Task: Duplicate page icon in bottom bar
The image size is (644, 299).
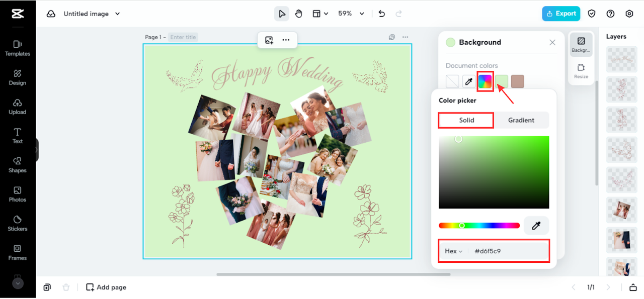Action: pyautogui.click(x=47, y=287)
